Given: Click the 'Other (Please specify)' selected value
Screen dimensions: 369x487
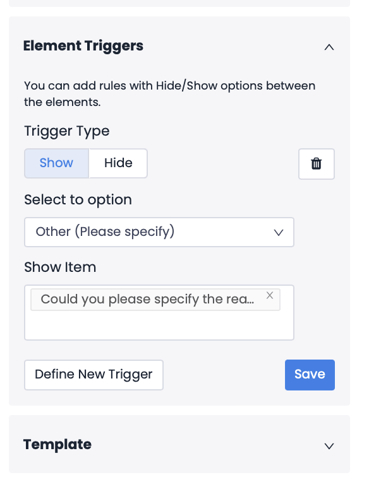Looking at the screenshot, I should [x=105, y=232].
